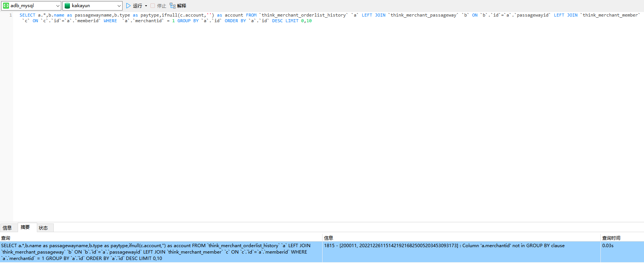644x269 pixels.
Task: Click the WHERE keyword in editor
Action: pos(110,21)
